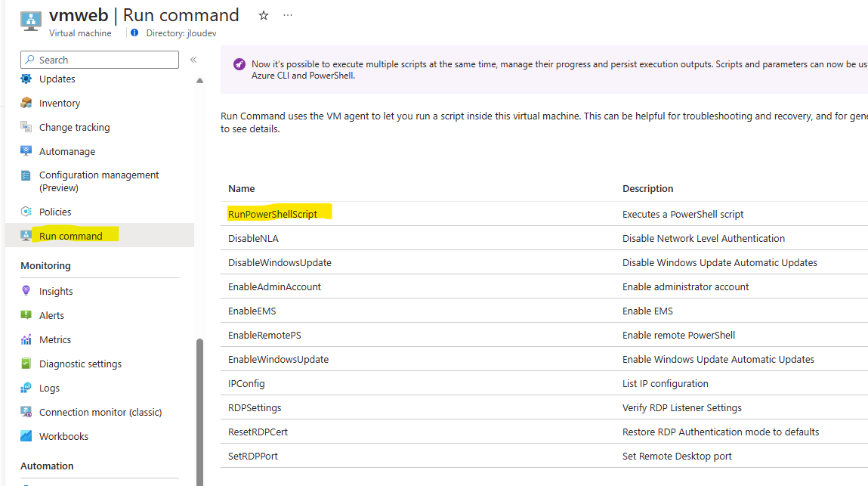
Task: Navigate to Logs
Action: click(x=49, y=388)
